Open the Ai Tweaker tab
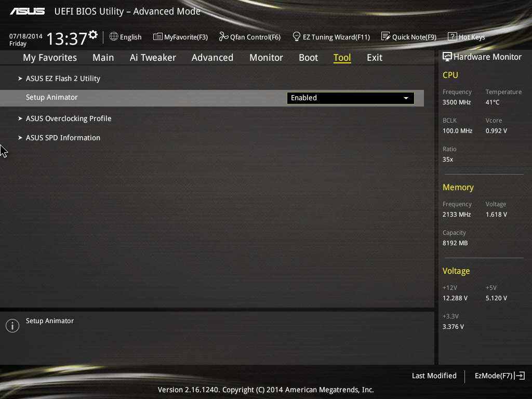 pyautogui.click(x=153, y=58)
